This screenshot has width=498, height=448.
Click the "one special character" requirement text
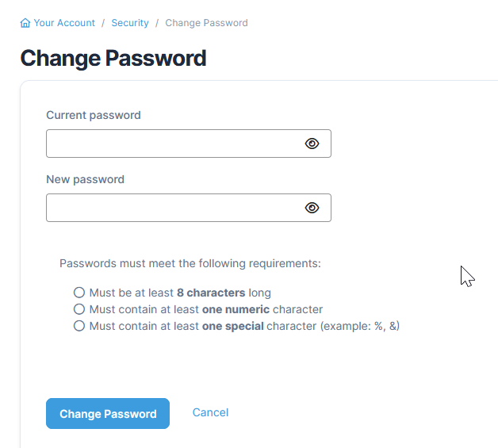point(244,326)
